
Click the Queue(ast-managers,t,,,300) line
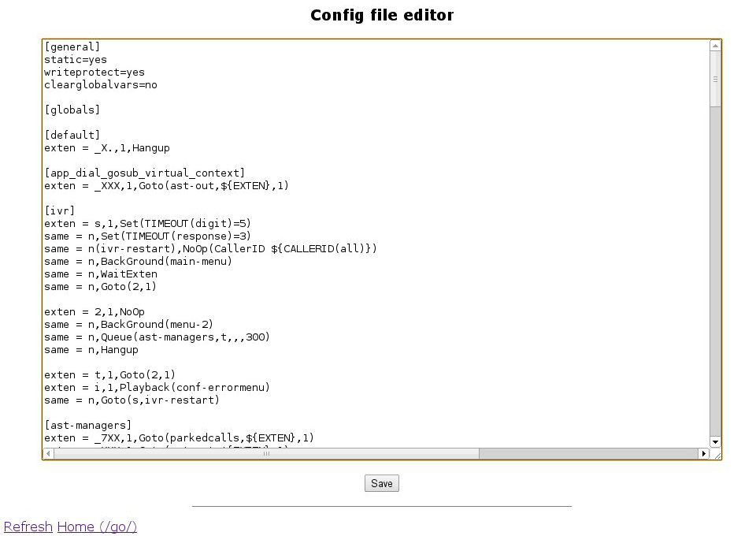157,337
